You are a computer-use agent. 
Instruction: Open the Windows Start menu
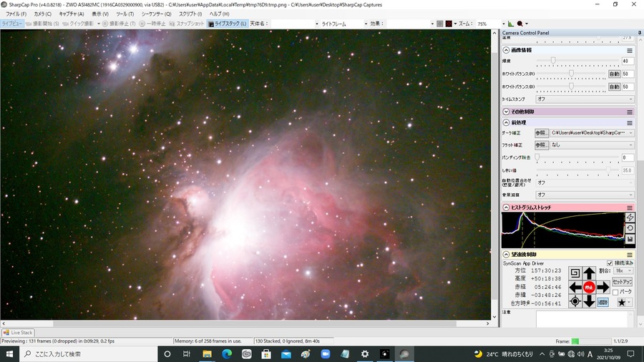tap(9, 354)
